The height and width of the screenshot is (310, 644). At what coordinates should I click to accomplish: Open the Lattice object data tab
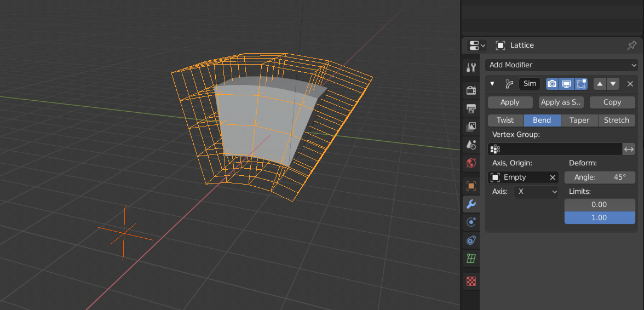click(471, 259)
